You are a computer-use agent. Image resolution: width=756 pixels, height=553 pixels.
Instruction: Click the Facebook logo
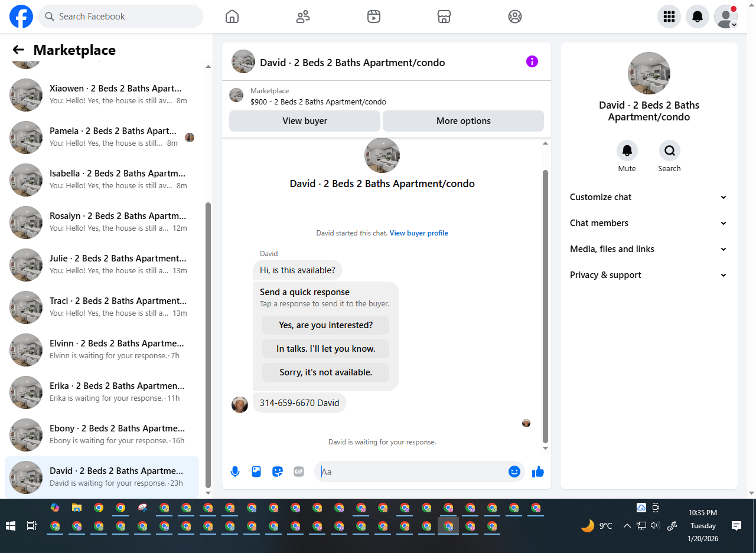[x=21, y=17]
